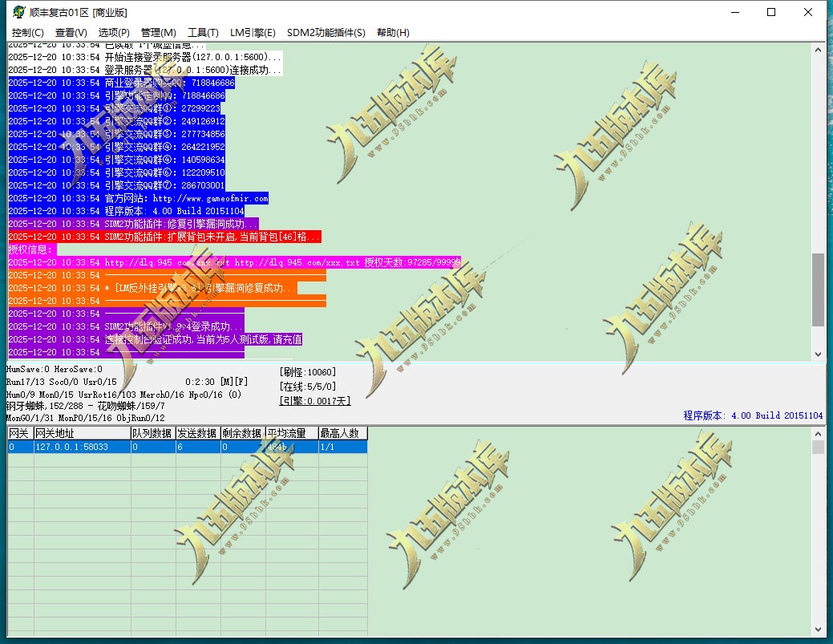Click gateway list scrollbar down arrow
The height and width of the screenshot is (644, 833).
click(x=818, y=630)
